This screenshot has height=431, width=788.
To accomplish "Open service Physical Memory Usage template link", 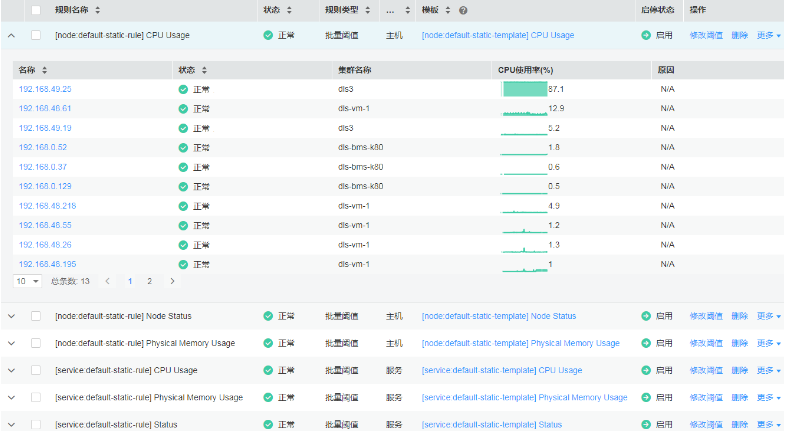I will 524,397.
